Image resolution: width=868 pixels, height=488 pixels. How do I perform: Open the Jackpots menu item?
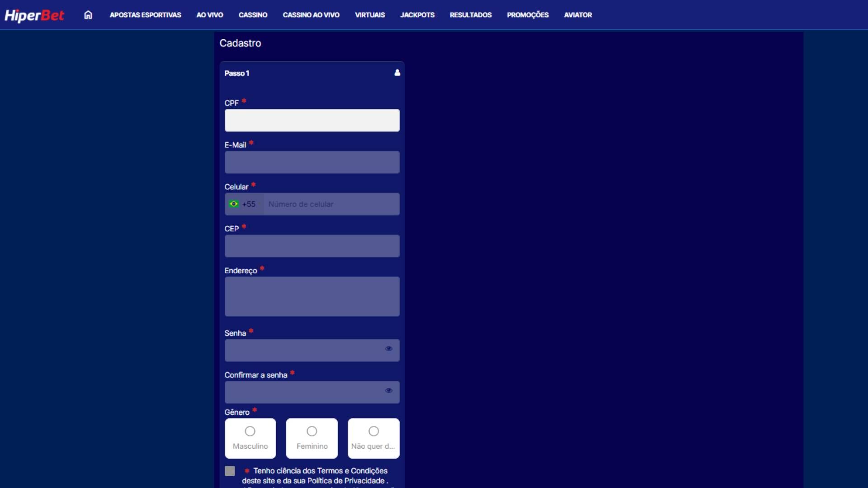tap(417, 15)
